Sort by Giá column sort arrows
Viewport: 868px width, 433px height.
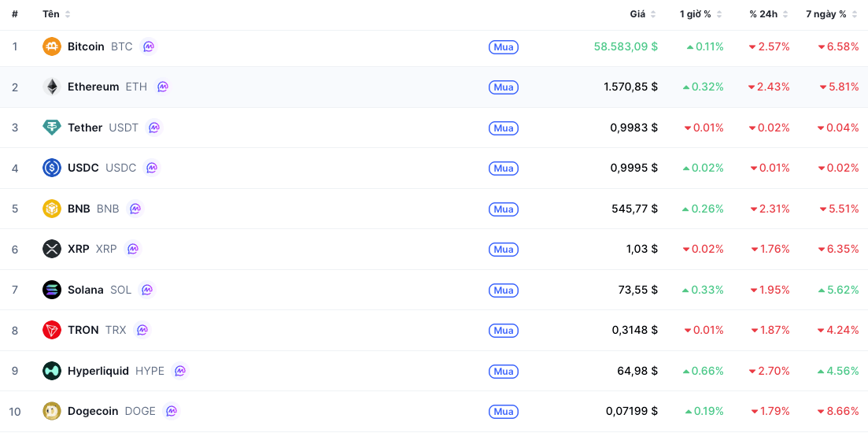coord(652,14)
